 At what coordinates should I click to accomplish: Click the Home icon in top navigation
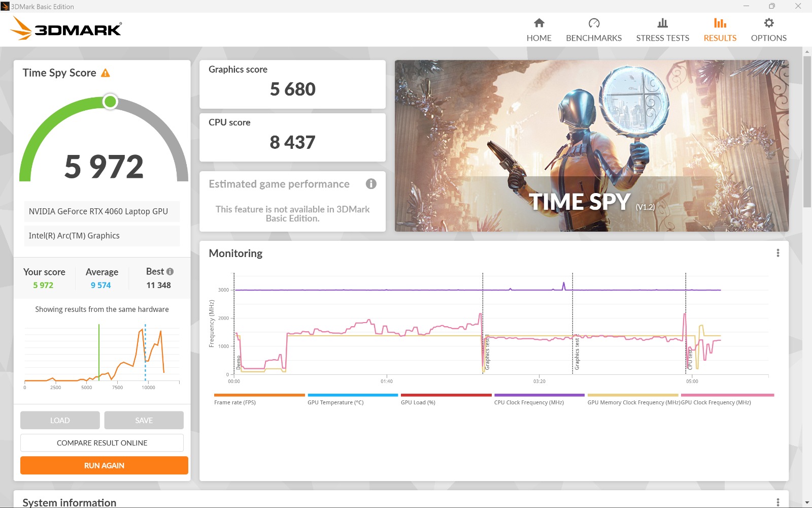pyautogui.click(x=539, y=23)
